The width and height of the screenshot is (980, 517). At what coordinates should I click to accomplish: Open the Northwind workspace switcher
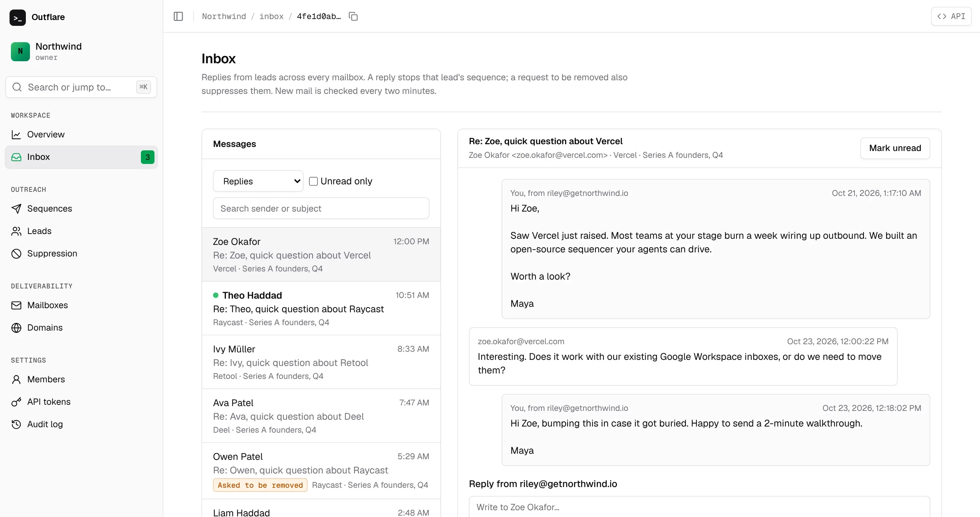pyautogui.click(x=81, y=51)
